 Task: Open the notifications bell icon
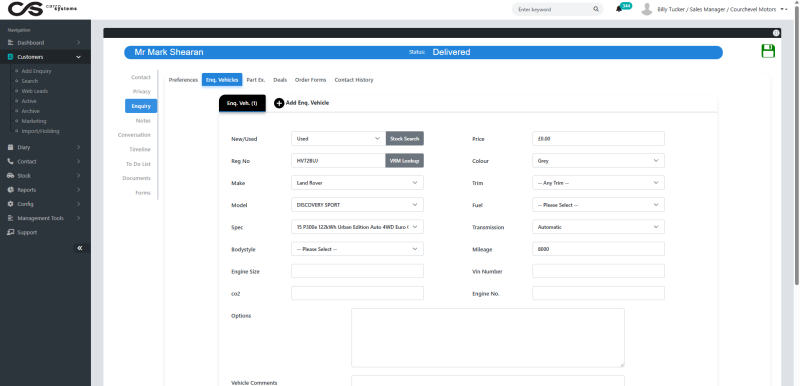[x=619, y=9]
